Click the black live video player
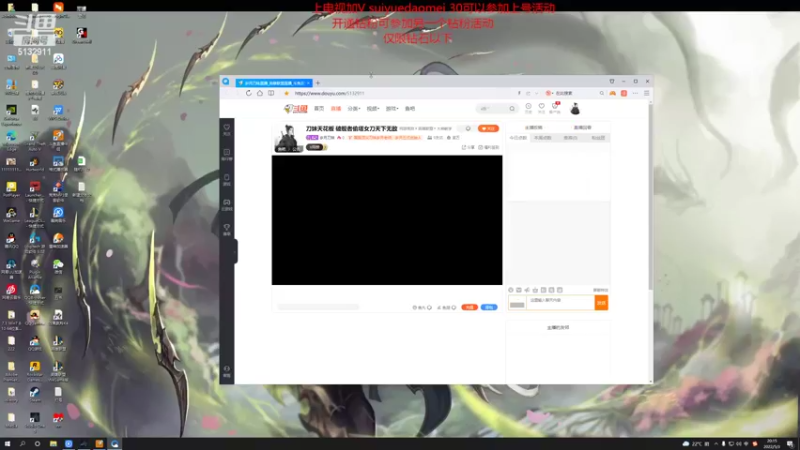 (387, 220)
